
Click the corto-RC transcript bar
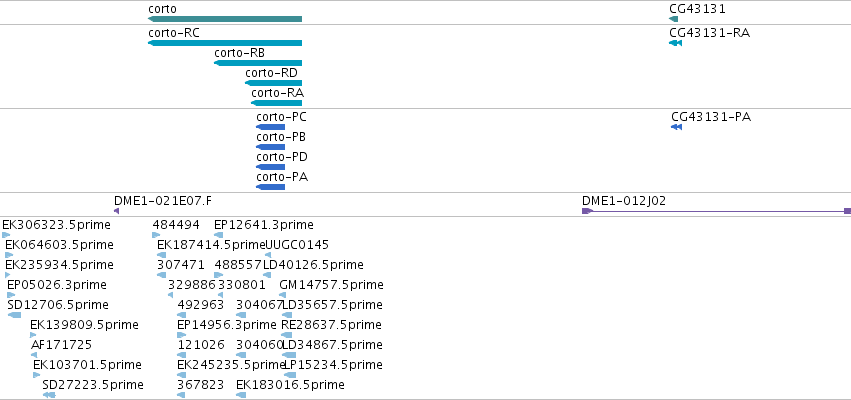(225, 43)
